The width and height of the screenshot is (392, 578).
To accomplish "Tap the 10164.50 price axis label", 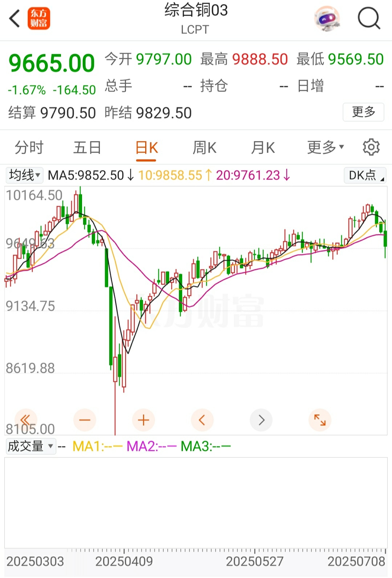I will 34,195.
